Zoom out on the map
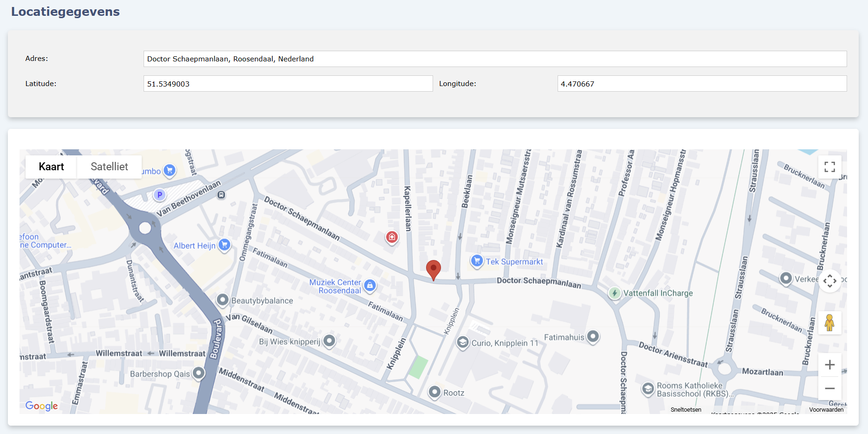The image size is (868, 434). (829, 388)
